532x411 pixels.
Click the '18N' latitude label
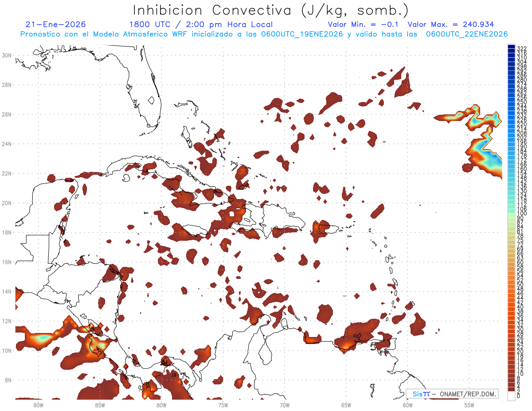tap(7, 232)
